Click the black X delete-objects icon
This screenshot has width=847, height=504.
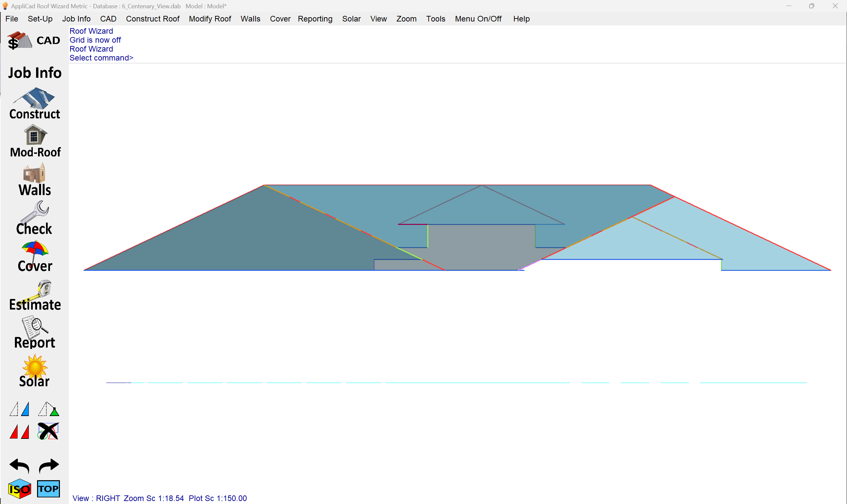pyautogui.click(x=48, y=431)
